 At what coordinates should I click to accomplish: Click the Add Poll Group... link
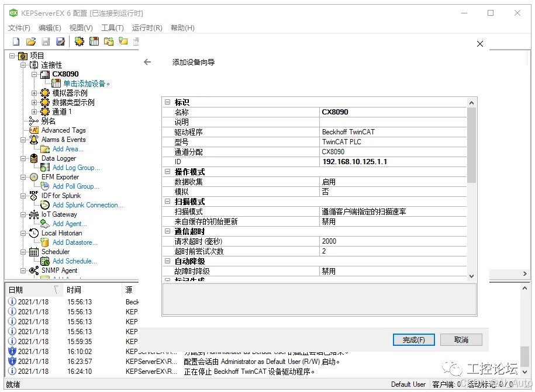tap(76, 186)
